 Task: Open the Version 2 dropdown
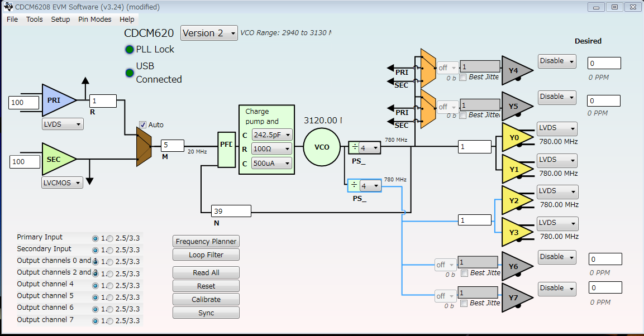[209, 33]
